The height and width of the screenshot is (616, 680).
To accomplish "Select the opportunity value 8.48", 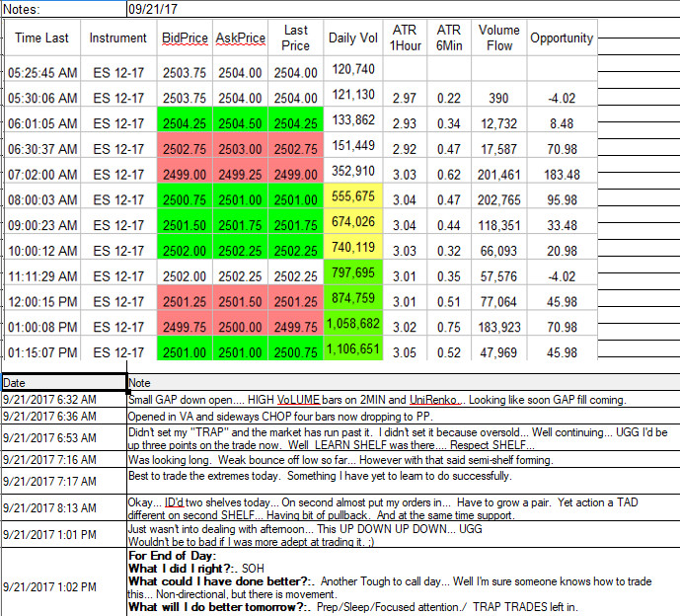I will 562,119.
